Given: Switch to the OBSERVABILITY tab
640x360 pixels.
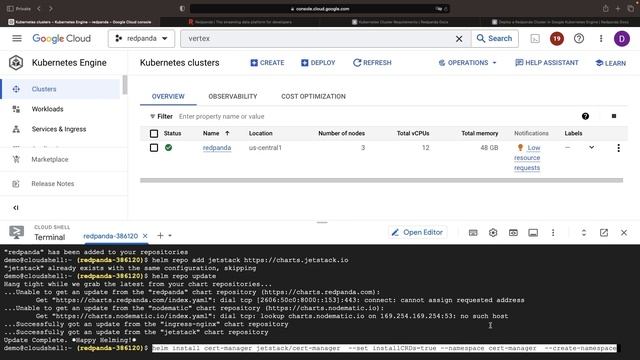Looking at the screenshot, I should pos(233,96).
